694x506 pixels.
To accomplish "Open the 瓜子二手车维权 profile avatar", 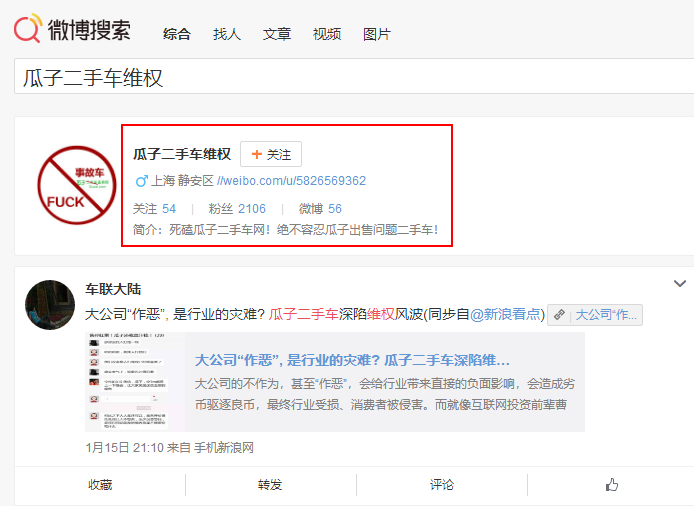I will [77, 185].
